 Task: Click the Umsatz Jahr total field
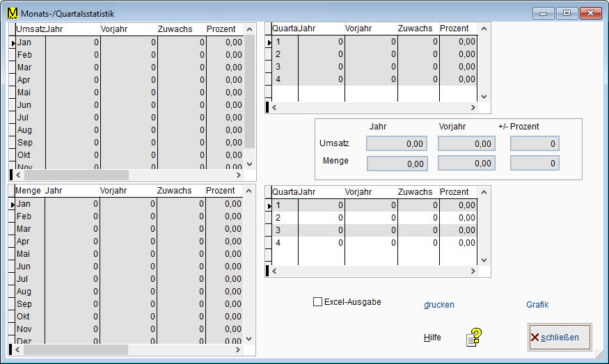(x=397, y=144)
